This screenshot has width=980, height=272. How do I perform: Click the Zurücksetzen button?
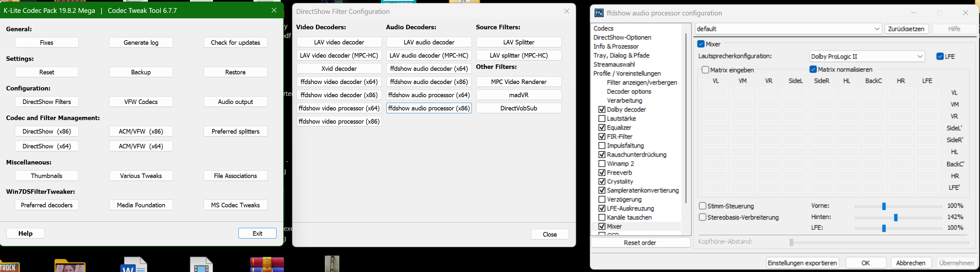click(907, 29)
